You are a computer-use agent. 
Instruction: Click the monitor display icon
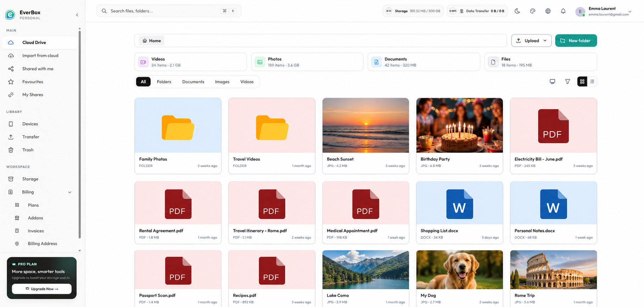(x=552, y=82)
